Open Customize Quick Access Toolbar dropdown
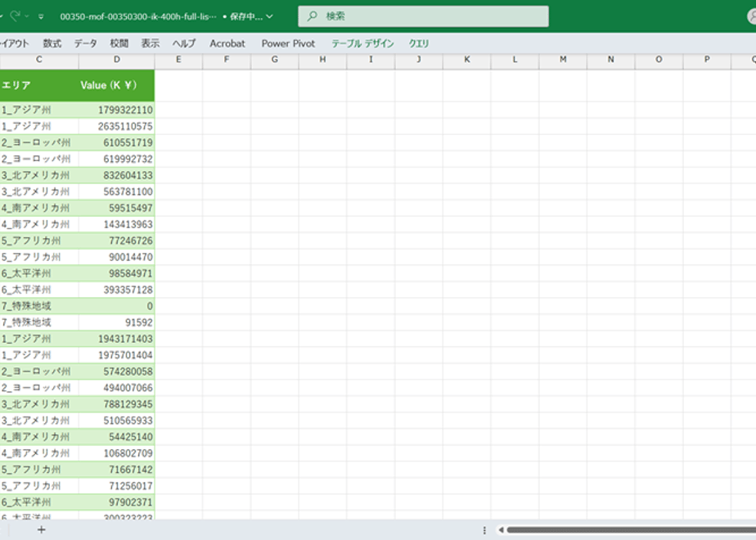Image resolution: width=756 pixels, height=540 pixels. 41,16
